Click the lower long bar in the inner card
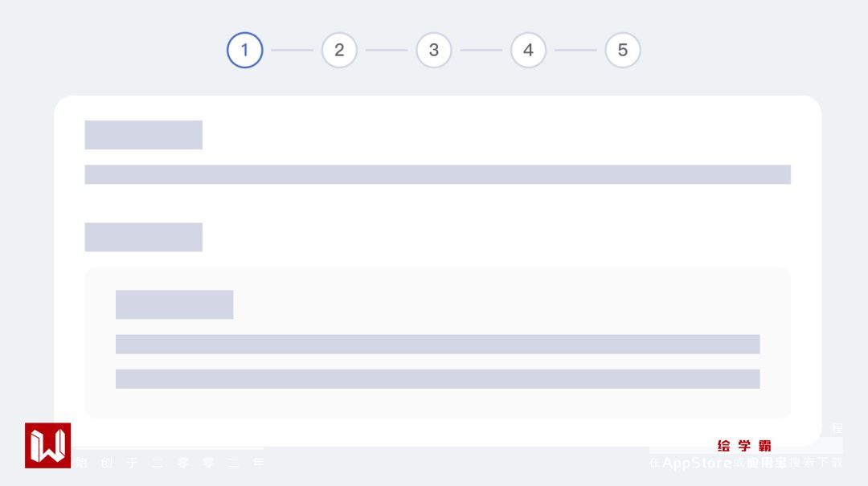 [437, 378]
